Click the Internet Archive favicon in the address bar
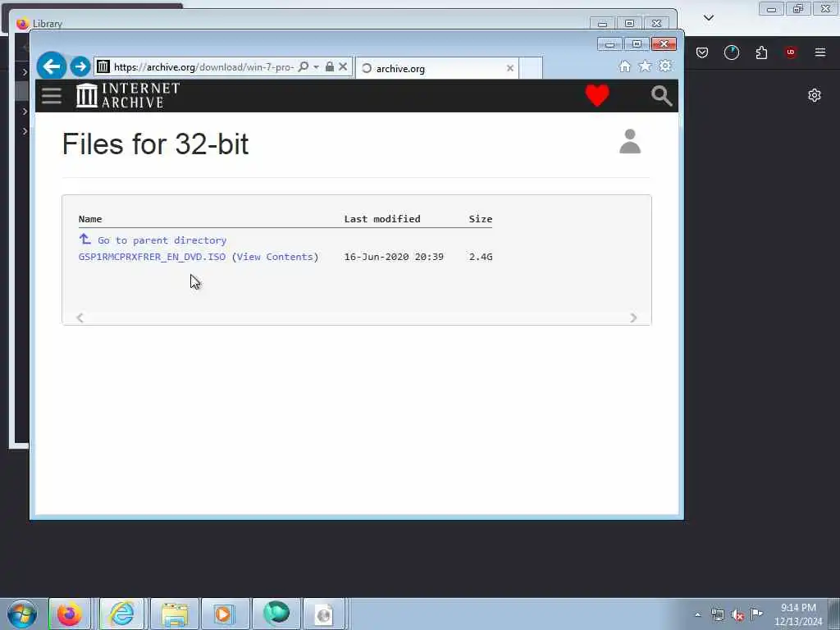This screenshot has width=840, height=630. point(103,66)
